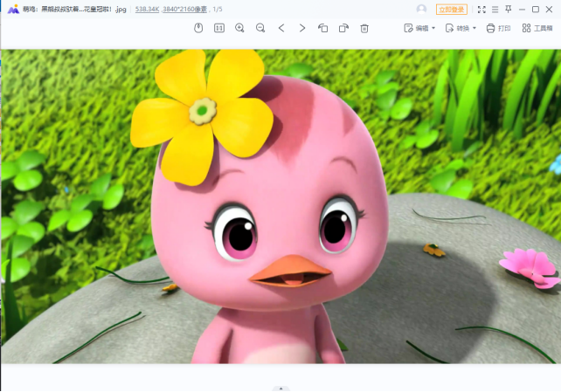Image resolution: width=561 pixels, height=392 pixels.
Task: Click the 打印 print button
Action: [498, 28]
